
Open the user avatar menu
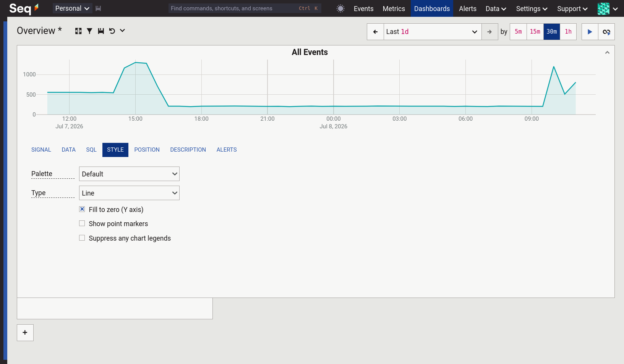coord(608,8)
